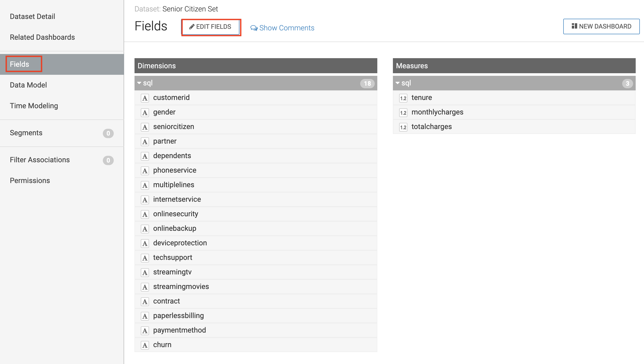The image size is (644, 364).
Task: Open the Data Model section
Action: coord(28,85)
